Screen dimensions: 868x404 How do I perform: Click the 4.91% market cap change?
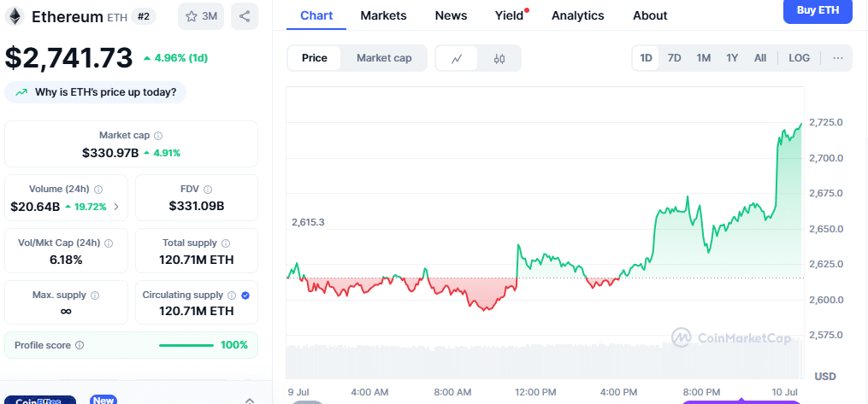pos(162,153)
